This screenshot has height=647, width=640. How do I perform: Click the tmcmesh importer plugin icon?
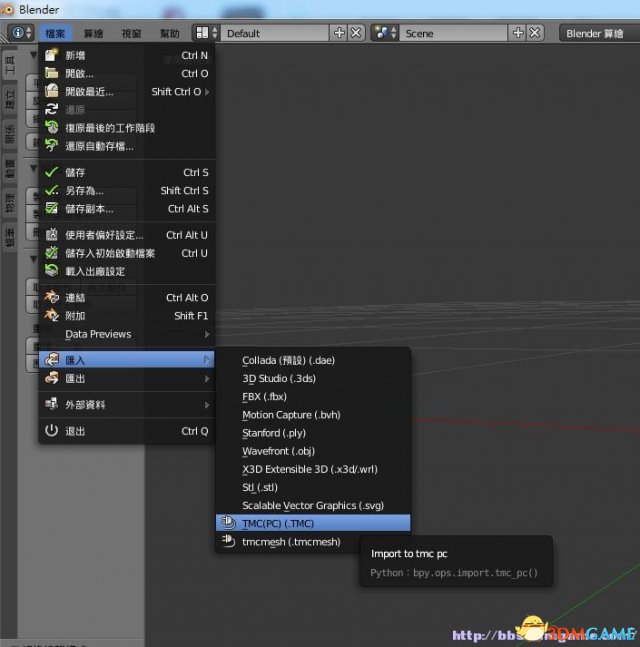point(228,541)
